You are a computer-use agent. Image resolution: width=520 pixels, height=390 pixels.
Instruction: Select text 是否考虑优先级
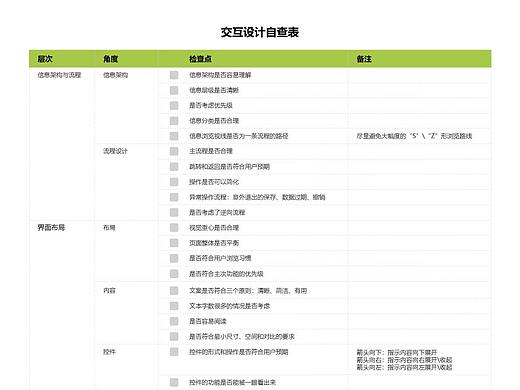[211, 106]
